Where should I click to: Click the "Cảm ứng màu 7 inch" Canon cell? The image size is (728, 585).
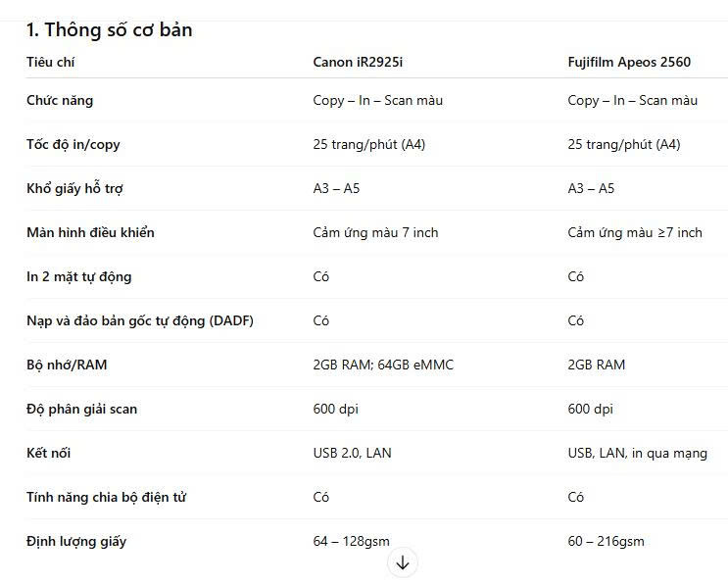375,232
